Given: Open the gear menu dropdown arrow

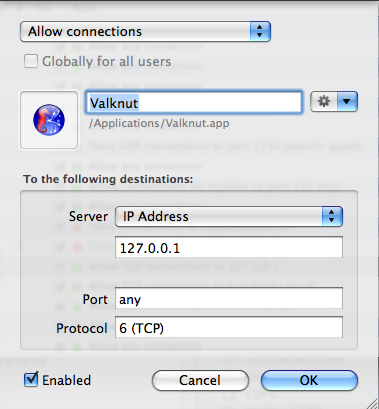Looking at the screenshot, I should (347, 101).
